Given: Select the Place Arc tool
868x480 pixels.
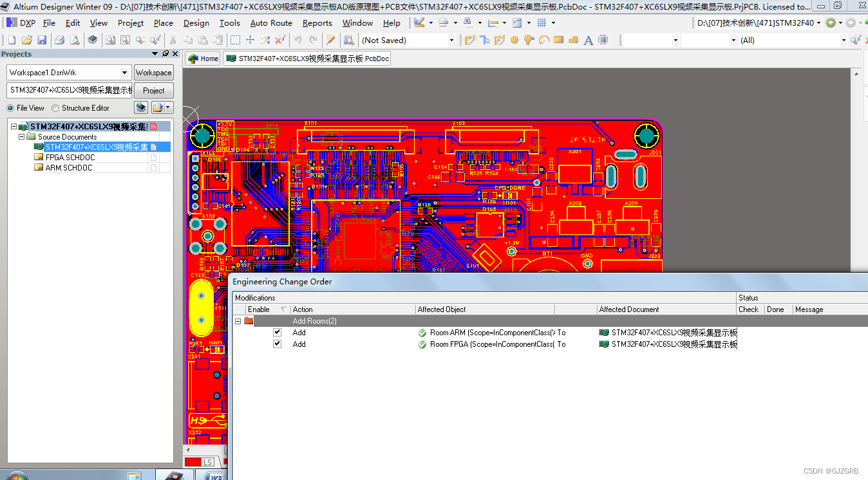Looking at the screenshot, I should [x=543, y=40].
